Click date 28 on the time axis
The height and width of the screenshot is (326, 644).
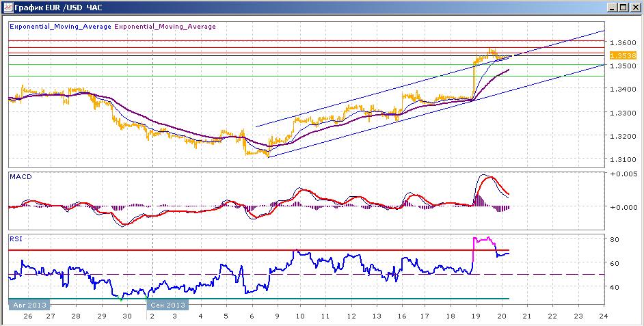point(76,316)
